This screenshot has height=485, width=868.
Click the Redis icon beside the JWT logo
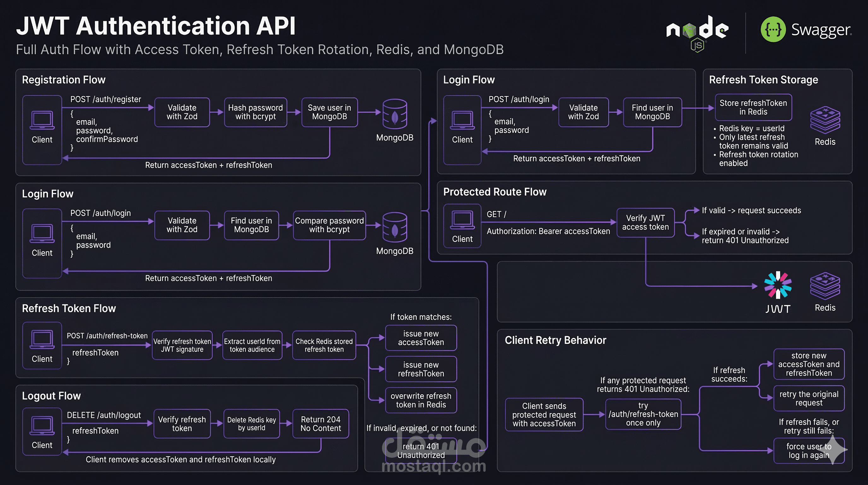point(825,286)
